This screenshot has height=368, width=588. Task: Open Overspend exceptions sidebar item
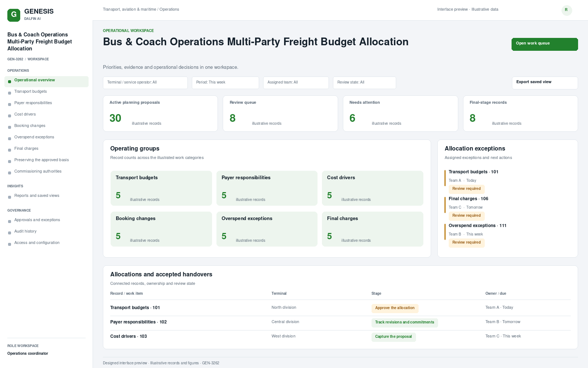[46, 138]
